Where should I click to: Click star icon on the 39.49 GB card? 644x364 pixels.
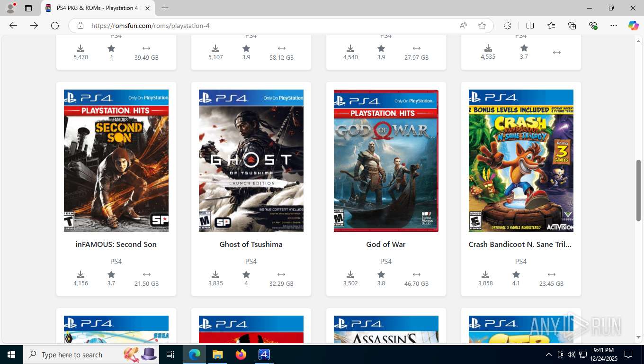(111, 48)
